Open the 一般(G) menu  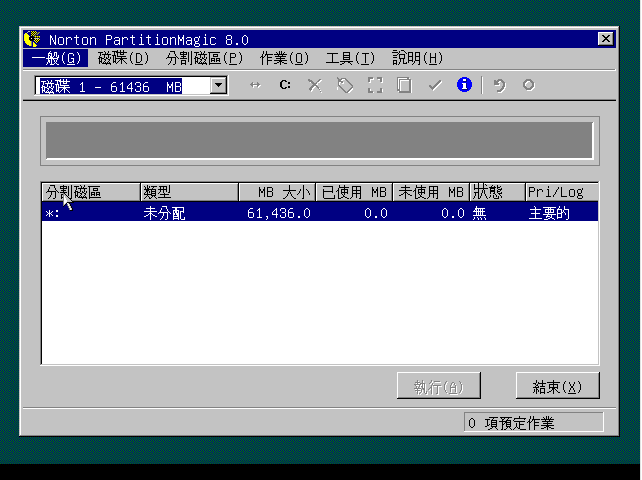(x=56, y=59)
